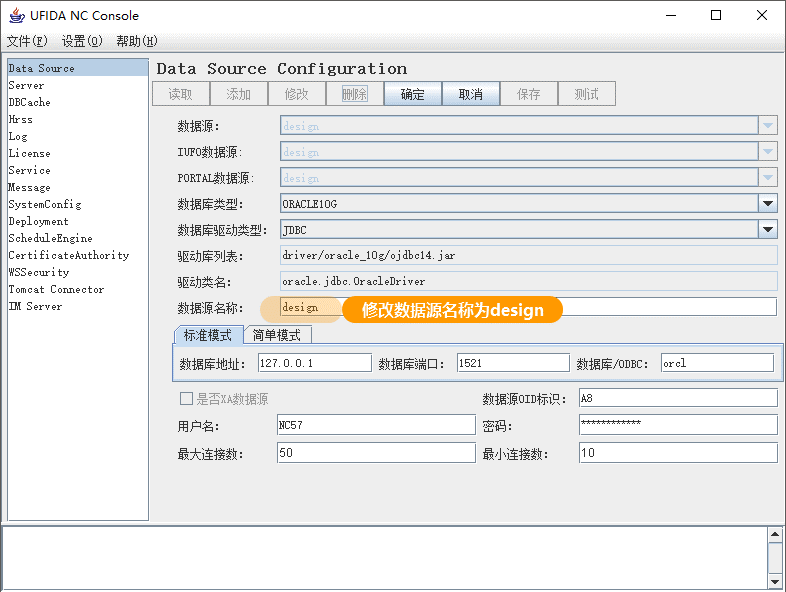Expand the 数据源 design dropdown arrow
Viewport: 786px width, 592px height.
[x=767, y=126]
